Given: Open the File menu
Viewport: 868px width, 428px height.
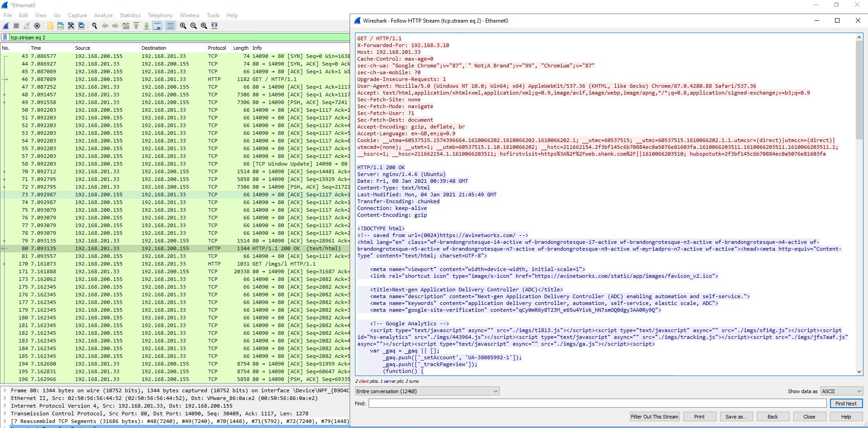Looking at the screenshot, I should (x=8, y=15).
